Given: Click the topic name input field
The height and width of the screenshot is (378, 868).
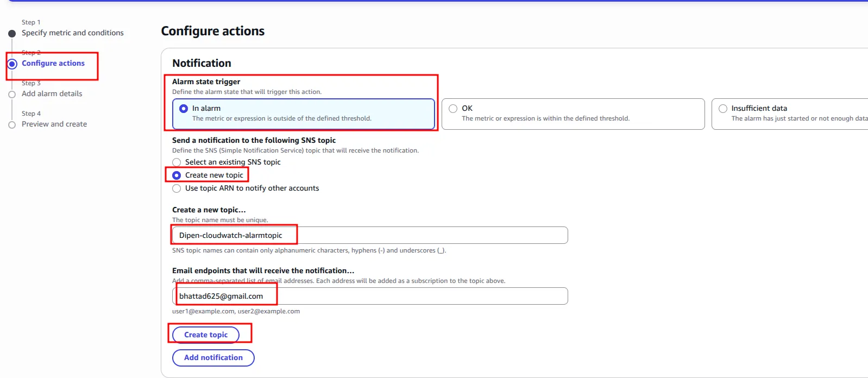Looking at the screenshot, I should [370, 235].
